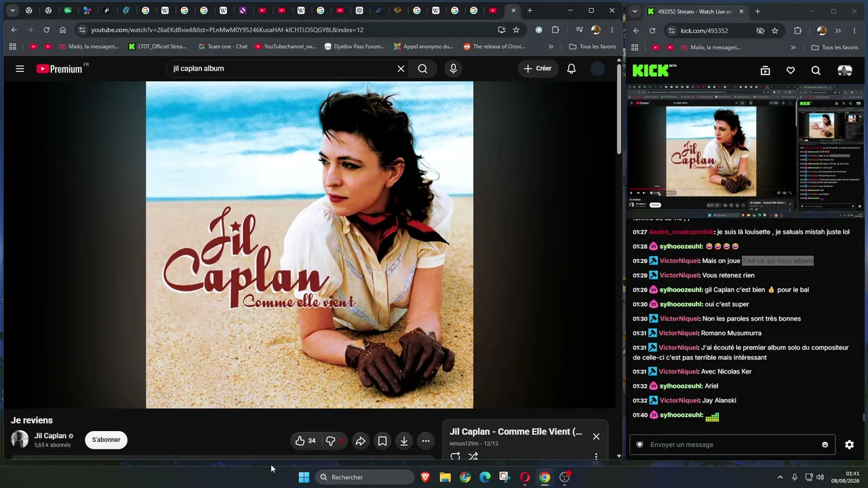Open media control icon in left Chrome toolbar
Screen dimensions: 868x488
579,30
